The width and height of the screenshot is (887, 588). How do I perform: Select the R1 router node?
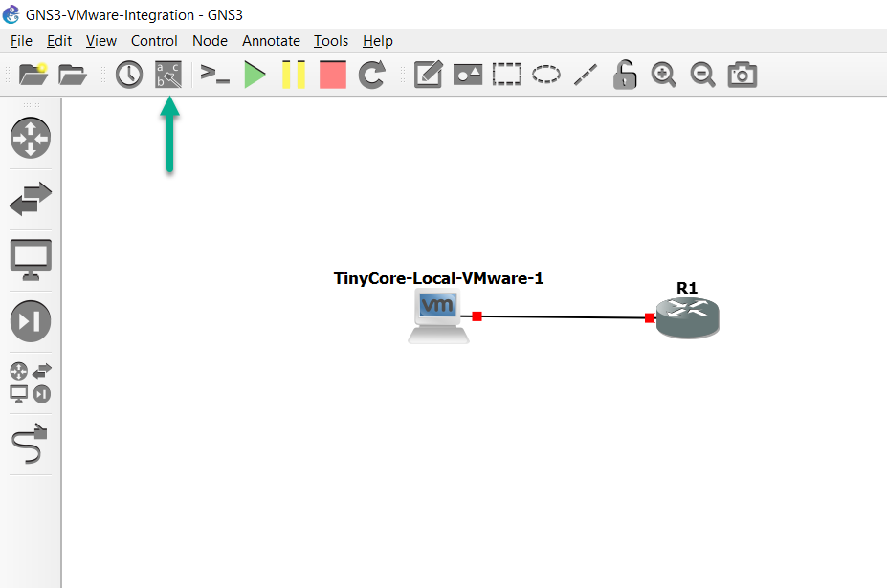pyautogui.click(x=687, y=317)
